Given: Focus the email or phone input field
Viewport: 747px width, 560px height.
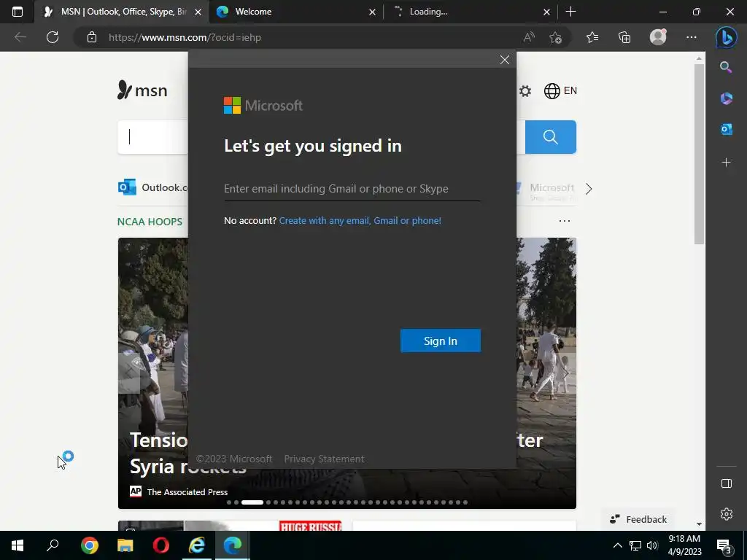Looking at the screenshot, I should click(352, 189).
